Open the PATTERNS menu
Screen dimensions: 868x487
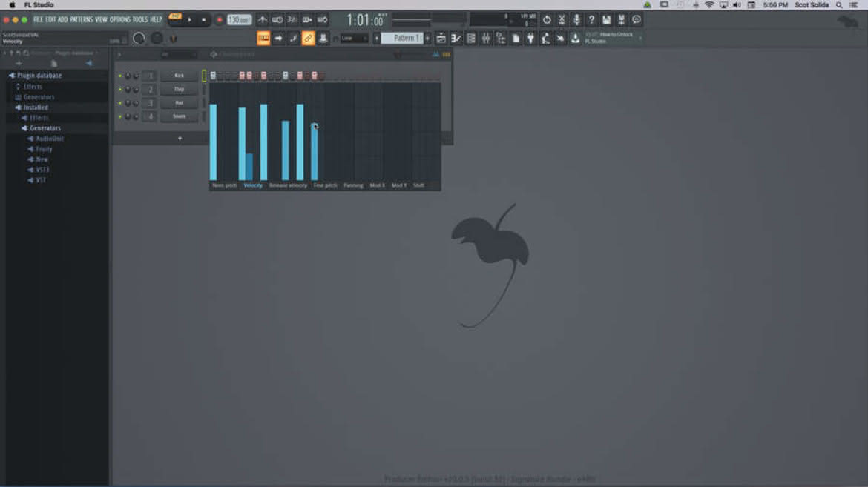coord(82,19)
